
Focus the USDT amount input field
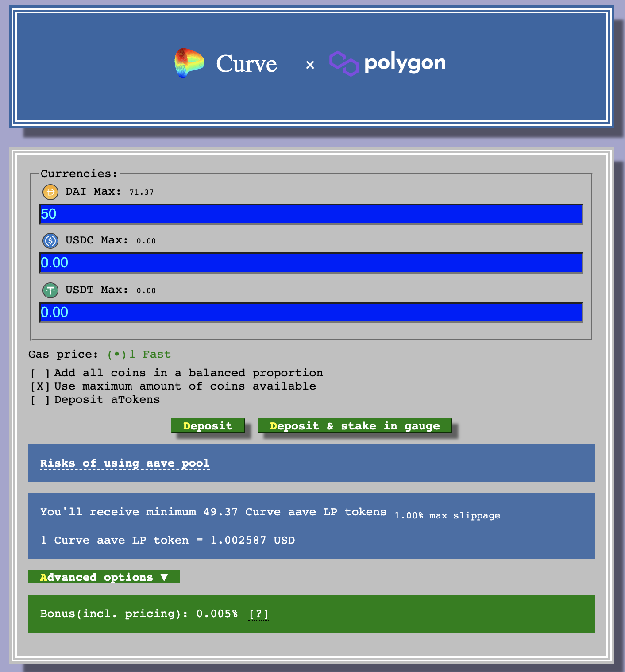click(311, 313)
